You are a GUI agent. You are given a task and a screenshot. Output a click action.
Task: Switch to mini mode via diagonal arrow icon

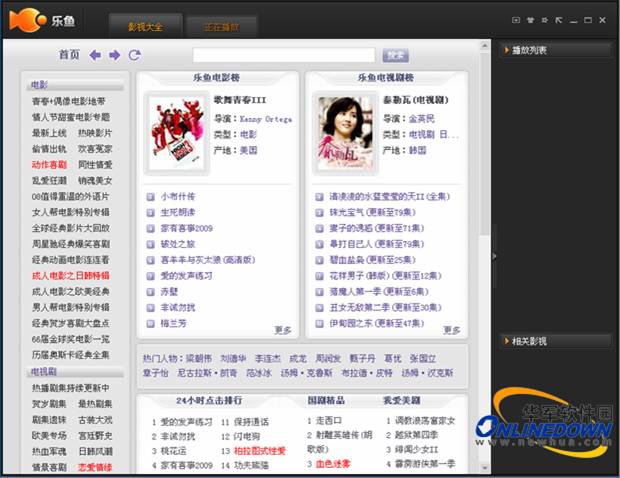[x=559, y=20]
